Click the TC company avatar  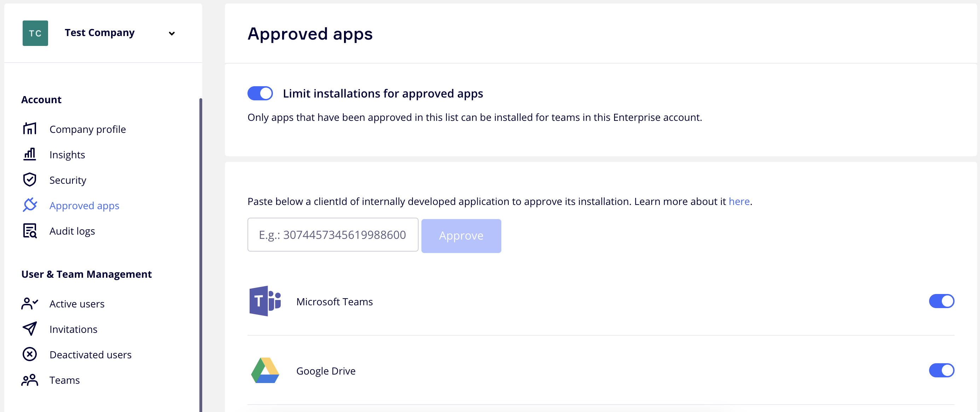coord(35,33)
